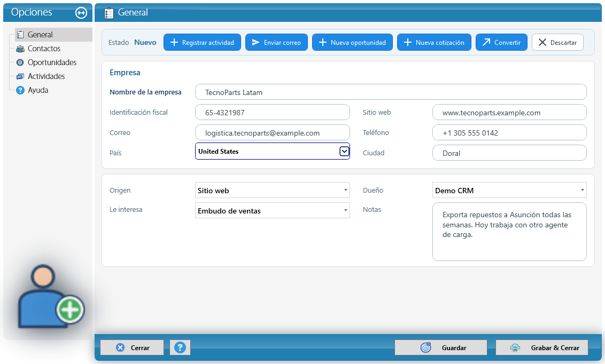
Task: Expand the Le interesa dropdown
Action: coord(345,210)
